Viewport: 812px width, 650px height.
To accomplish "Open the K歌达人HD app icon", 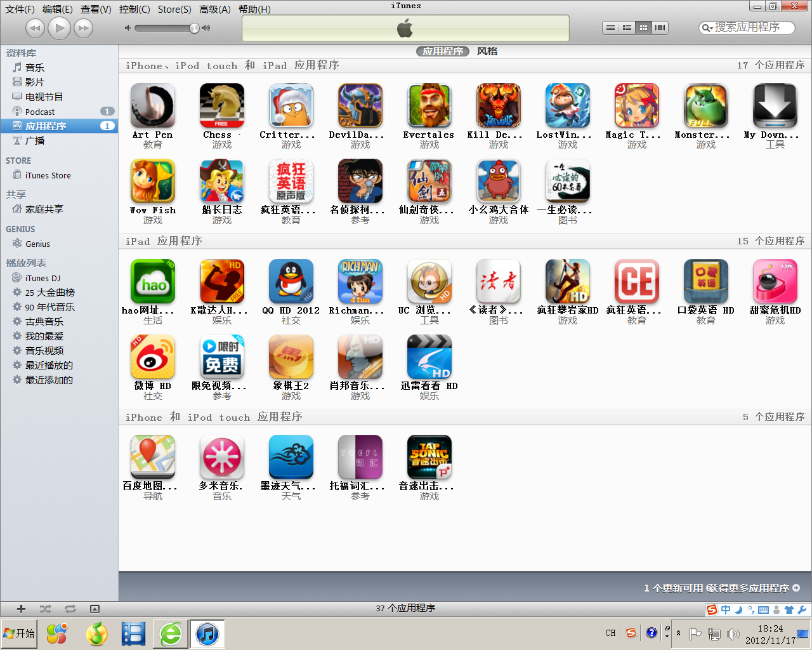I will coord(221,281).
